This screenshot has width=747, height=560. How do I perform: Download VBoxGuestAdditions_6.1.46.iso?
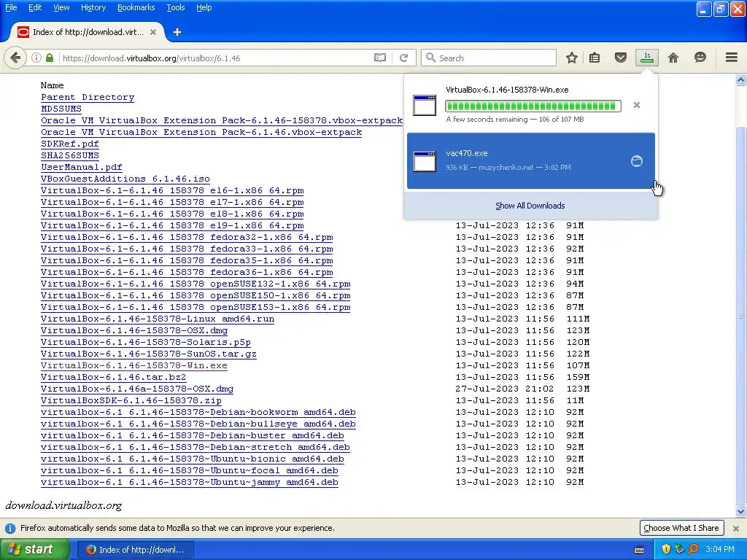coord(125,179)
